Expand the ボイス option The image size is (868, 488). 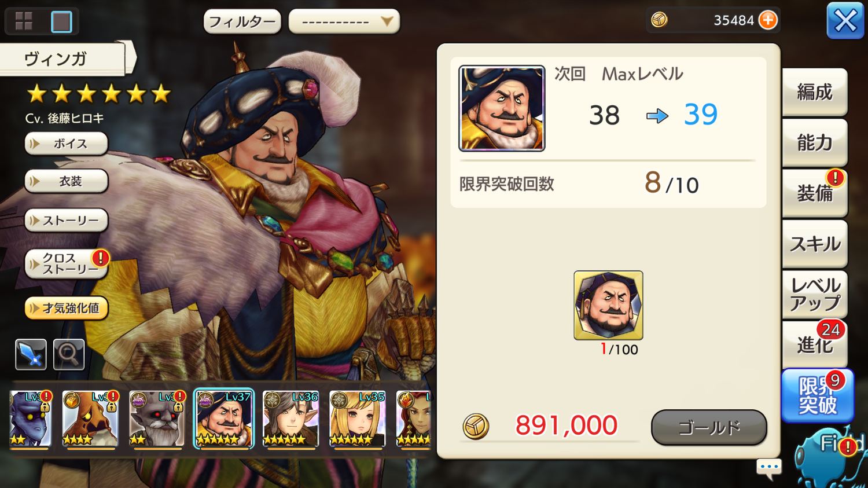[x=67, y=144]
